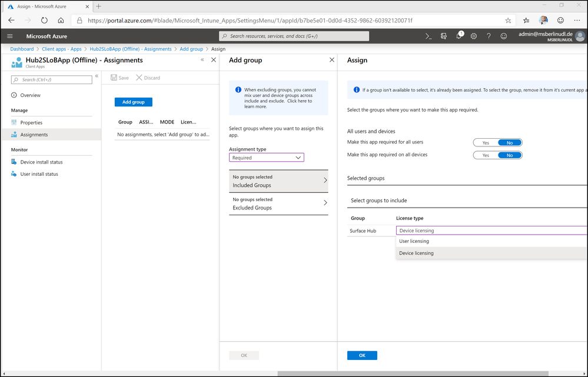The width and height of the screenshot is (588, 377).
Task: Open the Assignment type dropdown
Action: [266, 158]
